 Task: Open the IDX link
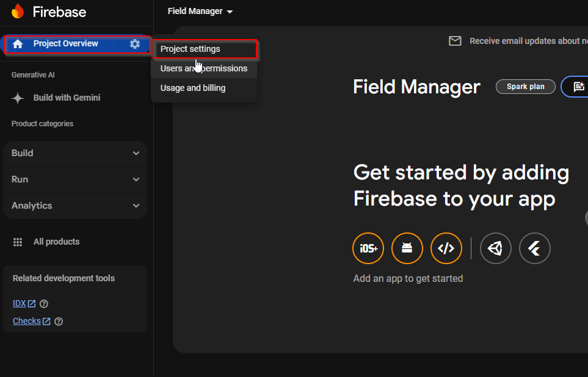point(19,304)
